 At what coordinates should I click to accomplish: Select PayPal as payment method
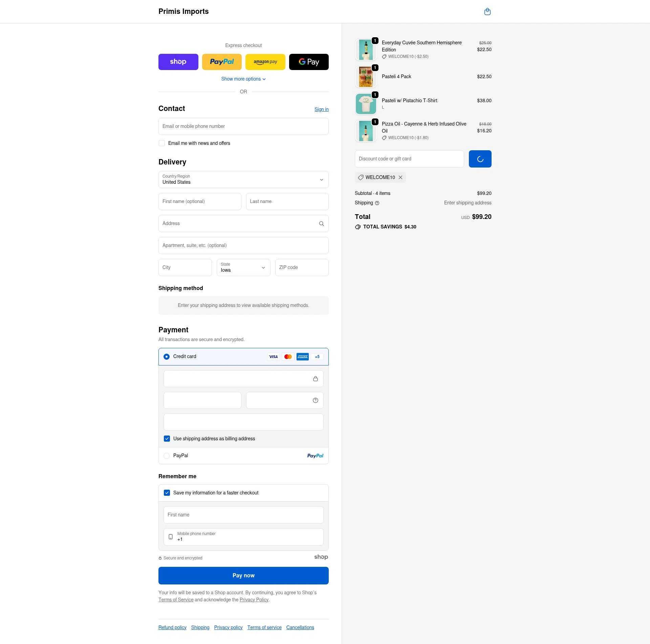(167, 456)
